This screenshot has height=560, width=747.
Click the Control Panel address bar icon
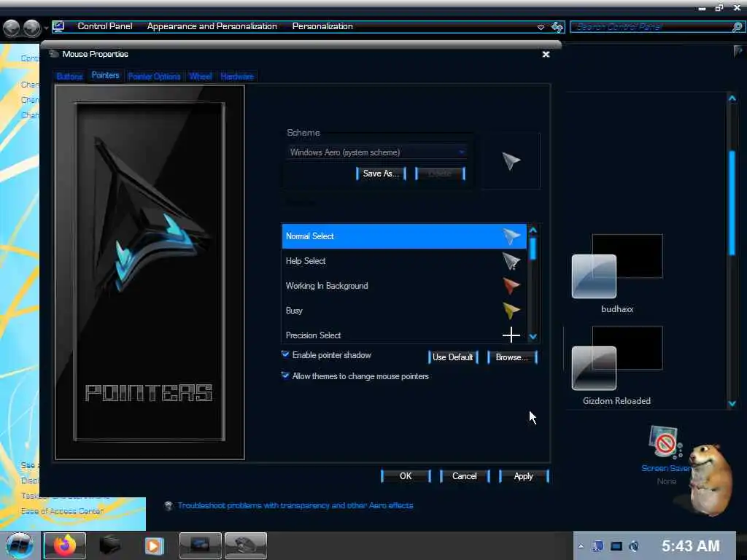click(x=58, y=26)
